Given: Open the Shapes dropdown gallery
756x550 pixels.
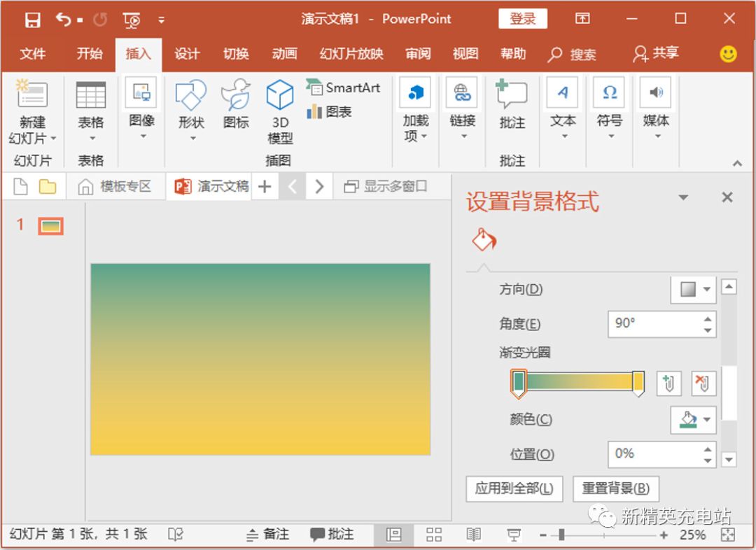Looking at the screenshot, I should pyautogui.click(x=191, y=112).
